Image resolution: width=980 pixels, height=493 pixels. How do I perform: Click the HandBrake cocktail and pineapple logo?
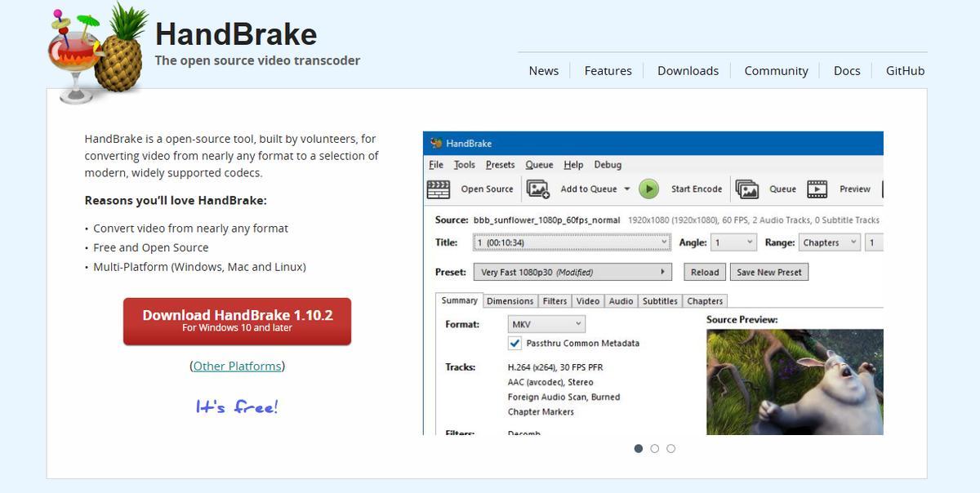pos(98,55)
